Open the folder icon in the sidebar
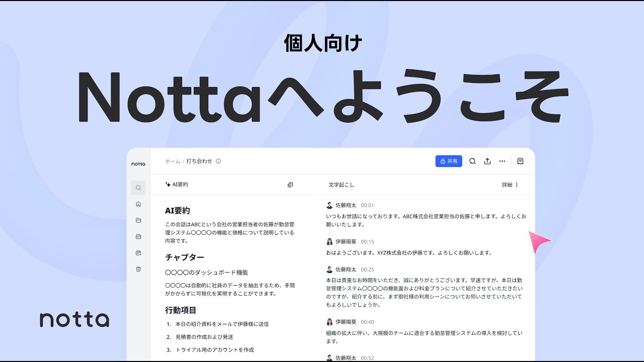Viewport: 644px width, 362px height. 138,220
